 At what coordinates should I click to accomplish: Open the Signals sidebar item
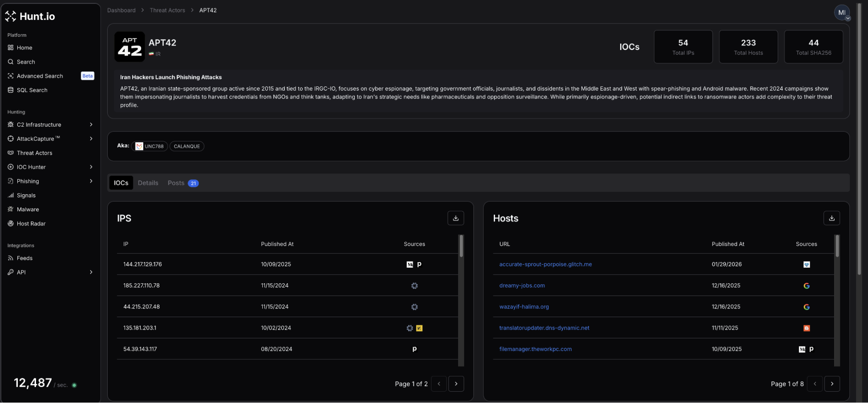[x=26, y=196]
